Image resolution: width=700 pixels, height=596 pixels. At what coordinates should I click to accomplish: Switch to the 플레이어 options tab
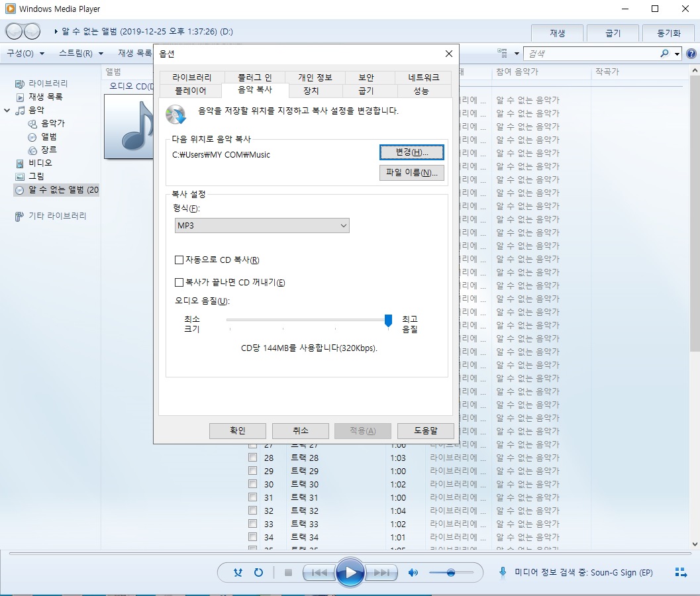(x=191, y=91)
